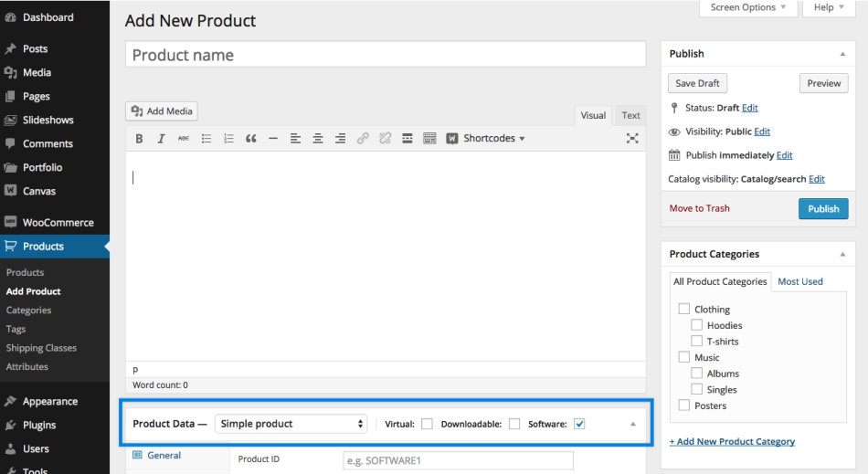The width and height of the screenshot is (868, 474).
Task: Click the insert link icon
Action: point(363,139)
